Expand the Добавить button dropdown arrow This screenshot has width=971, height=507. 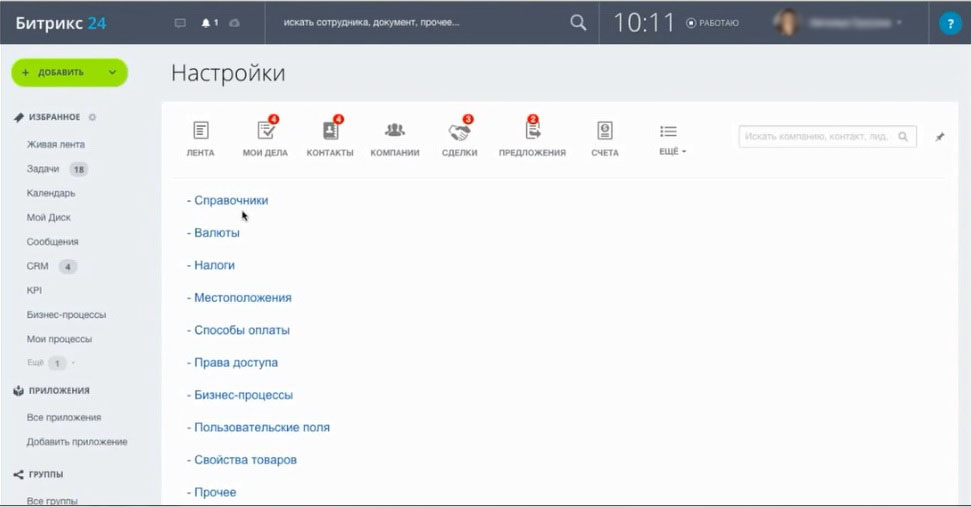(112, 72)
